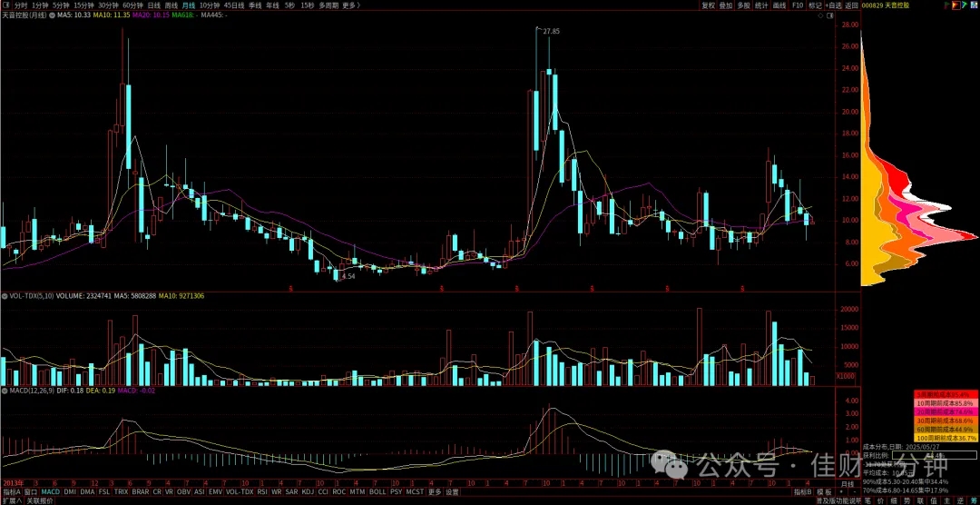The height and width of the screenshot is (505, 980).
Task: Click the 指标A tab
Action: 11,492
